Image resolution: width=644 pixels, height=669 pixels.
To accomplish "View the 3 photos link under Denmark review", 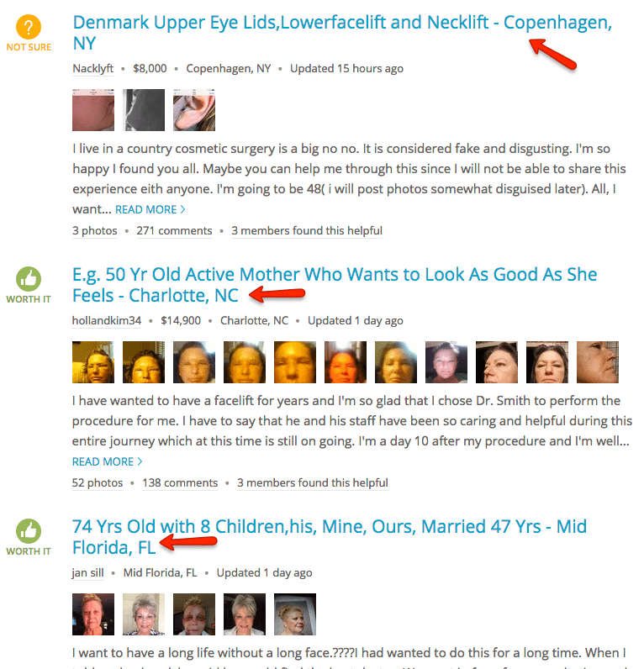I will coord(95,231).
